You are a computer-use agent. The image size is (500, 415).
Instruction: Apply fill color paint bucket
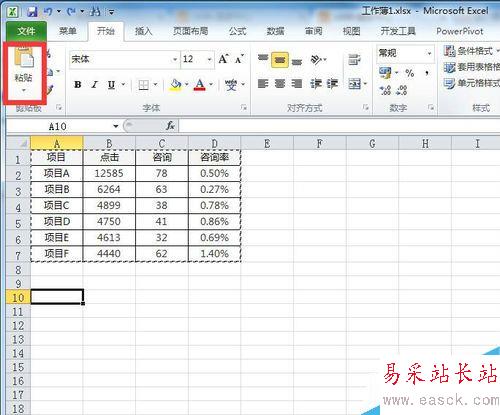pos(175,85)
